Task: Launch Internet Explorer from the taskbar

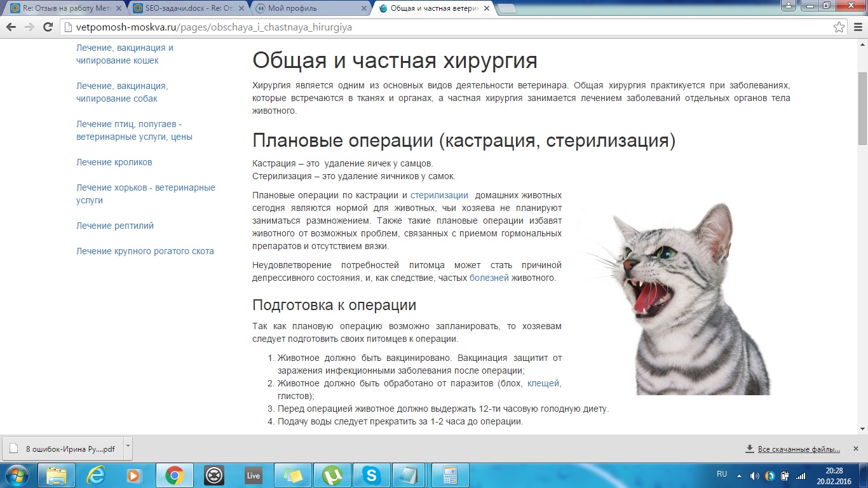Action: tap(96, 475)
